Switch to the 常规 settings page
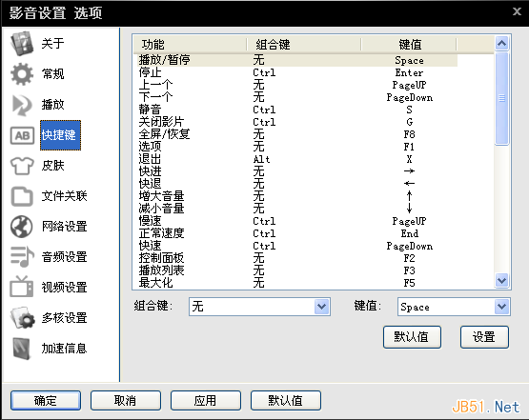This screenshot has height=420, width=529. 52,74
